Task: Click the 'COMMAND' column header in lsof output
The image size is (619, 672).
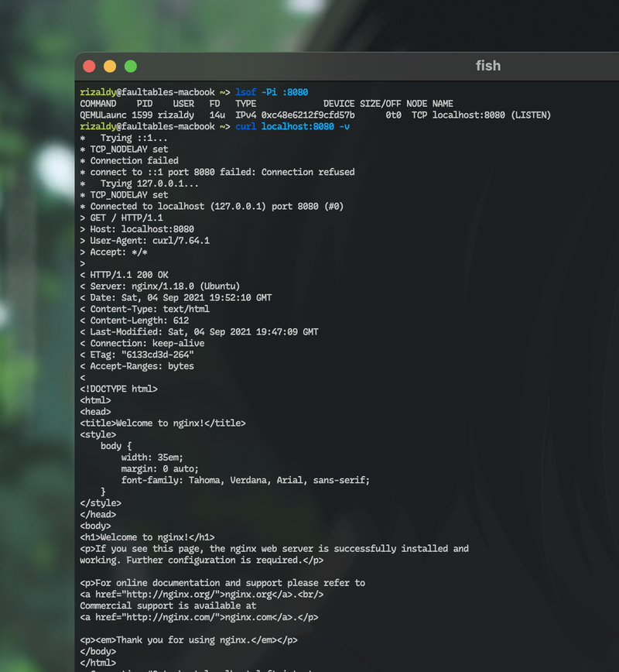Action: (98, 104)
